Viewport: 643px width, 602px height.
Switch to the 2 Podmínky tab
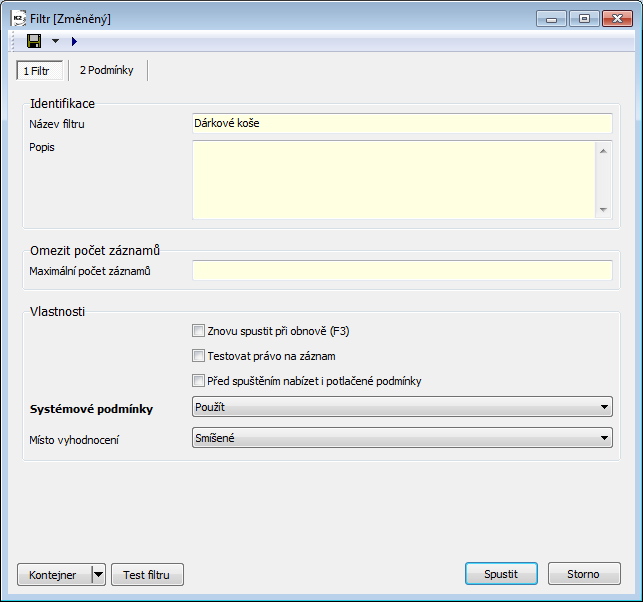point(108,70)
